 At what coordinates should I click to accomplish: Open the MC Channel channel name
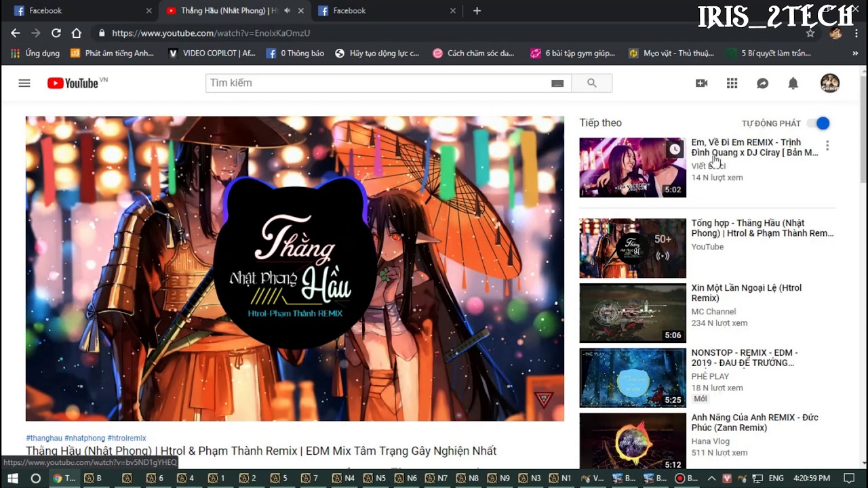click(713, 312)
